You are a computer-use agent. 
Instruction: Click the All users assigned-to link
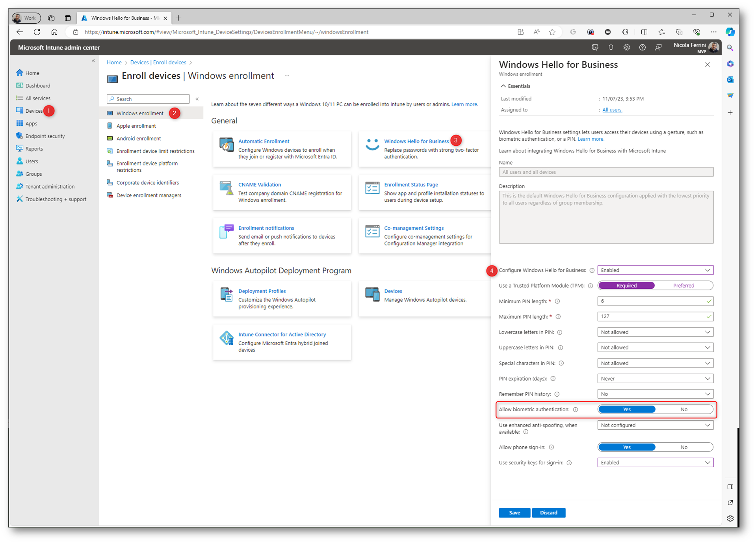point(612,110)
